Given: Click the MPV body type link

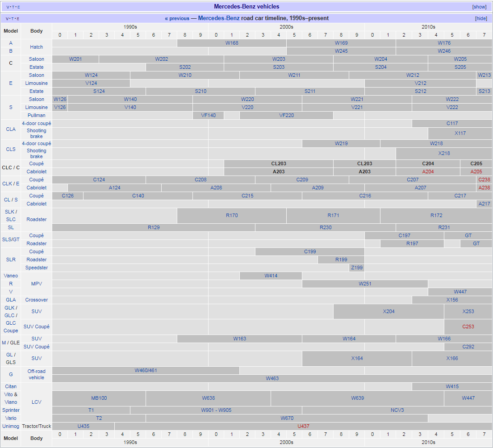Looking at the screenshot, I should point(37,284).
